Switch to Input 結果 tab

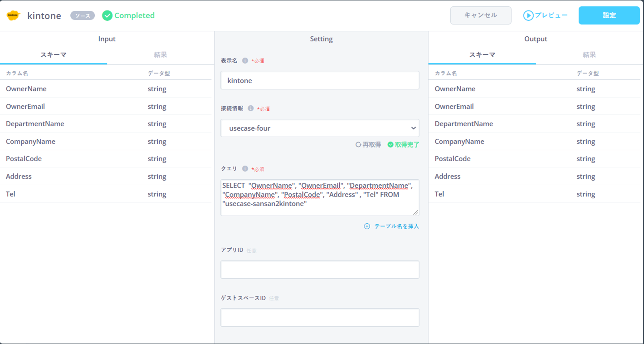(x=161, y=55)
